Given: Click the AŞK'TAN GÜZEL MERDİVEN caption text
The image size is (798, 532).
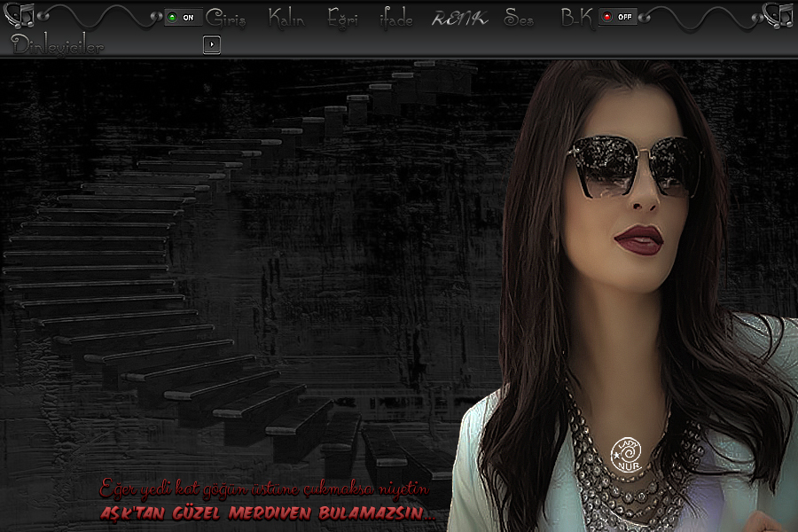Looking at the screenshot, I should pyautogui.click(x=268, y=513).
